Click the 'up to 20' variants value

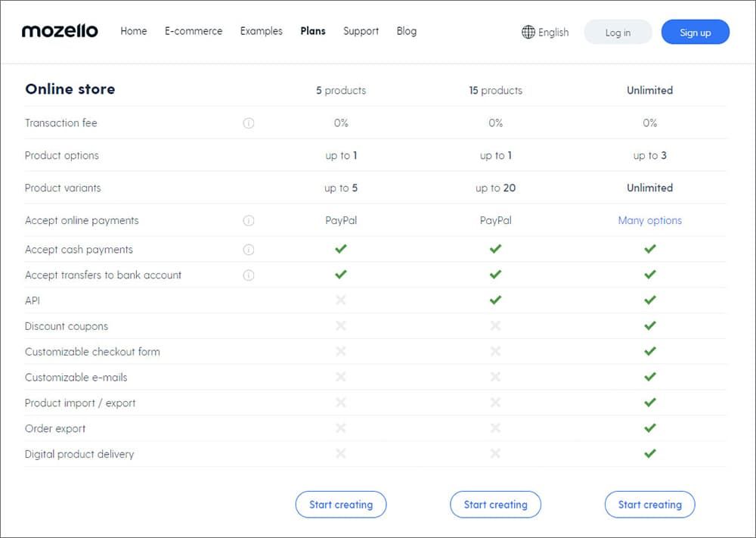click(496, 188)
